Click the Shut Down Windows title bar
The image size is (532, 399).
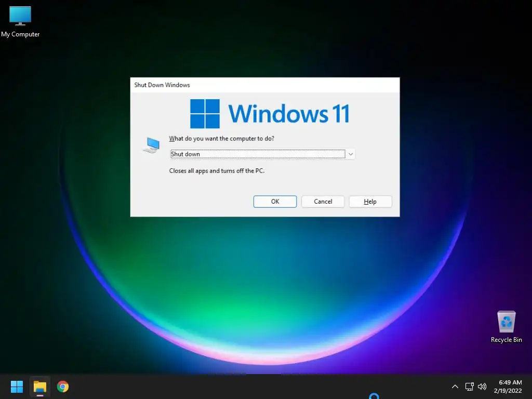264,85
